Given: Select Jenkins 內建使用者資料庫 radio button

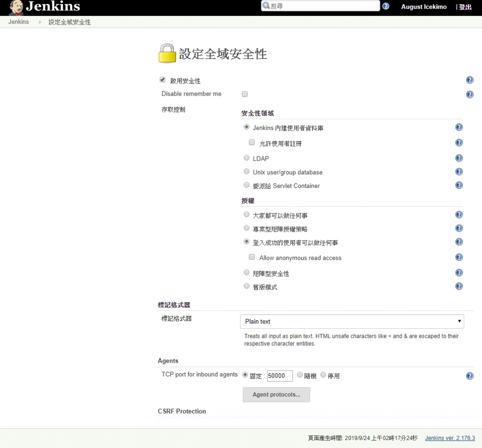Looking at the screenshot, I should (x=246, y=127).
